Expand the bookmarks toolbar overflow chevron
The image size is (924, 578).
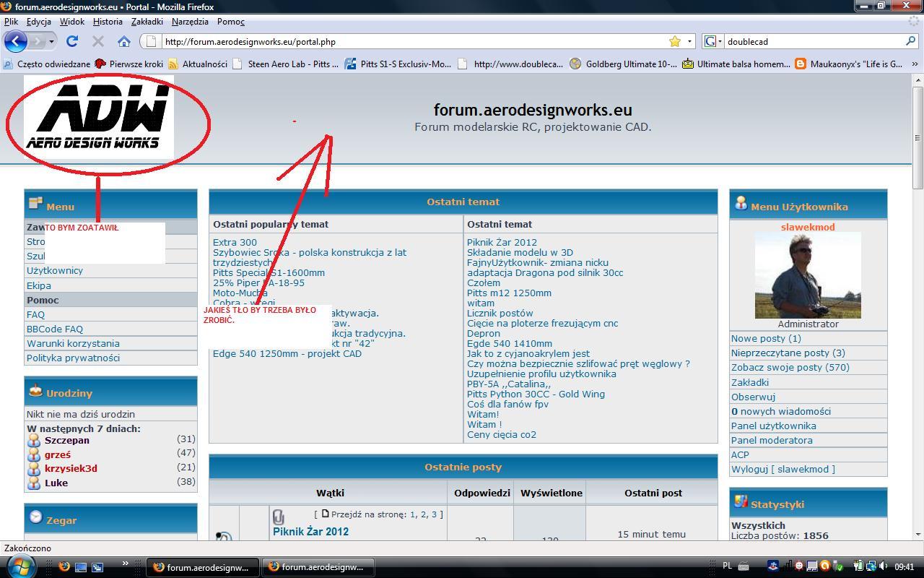(x=915, y=64)
